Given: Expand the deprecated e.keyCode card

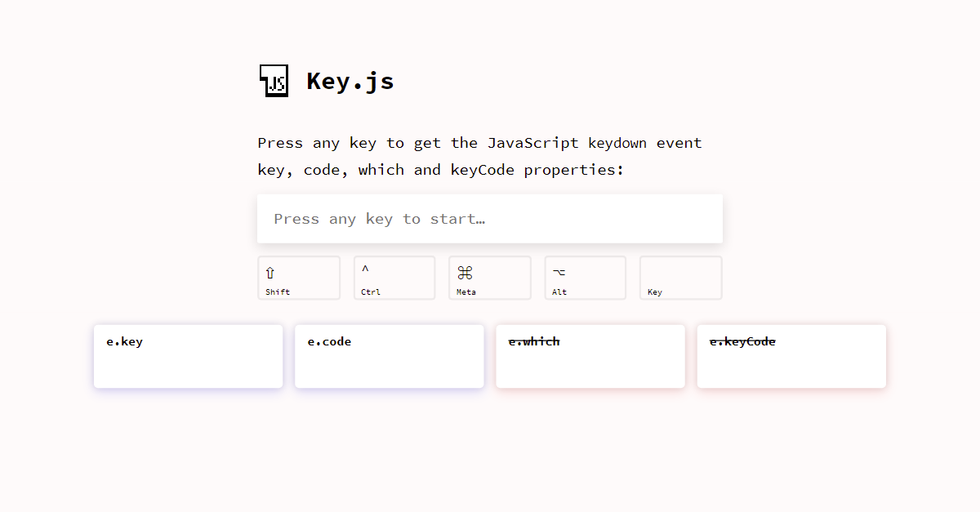Looking at the screenshot, I should tap(791, 356).
